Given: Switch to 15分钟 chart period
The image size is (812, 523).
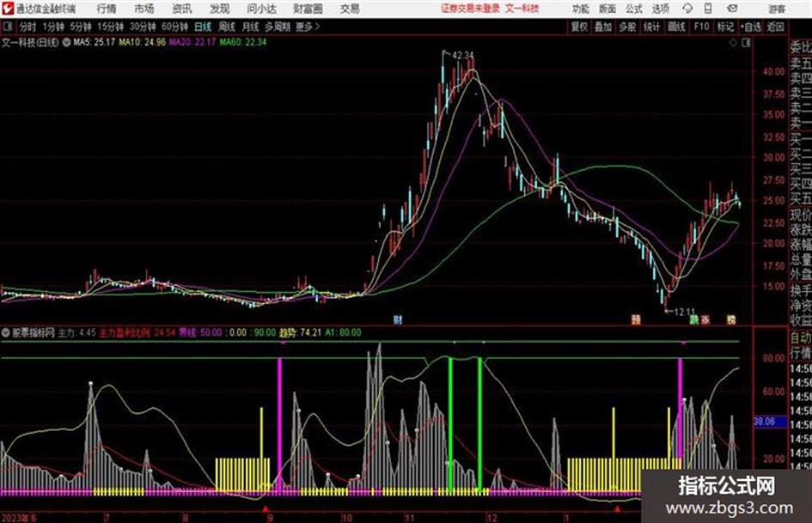Looking at the screenshot, I should point(110,27).
